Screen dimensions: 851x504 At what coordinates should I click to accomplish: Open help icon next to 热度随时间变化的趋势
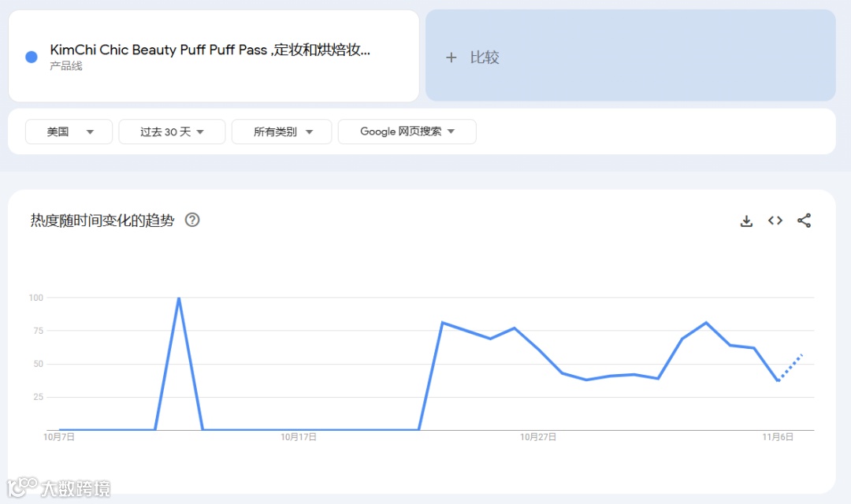tap(192, 220)
